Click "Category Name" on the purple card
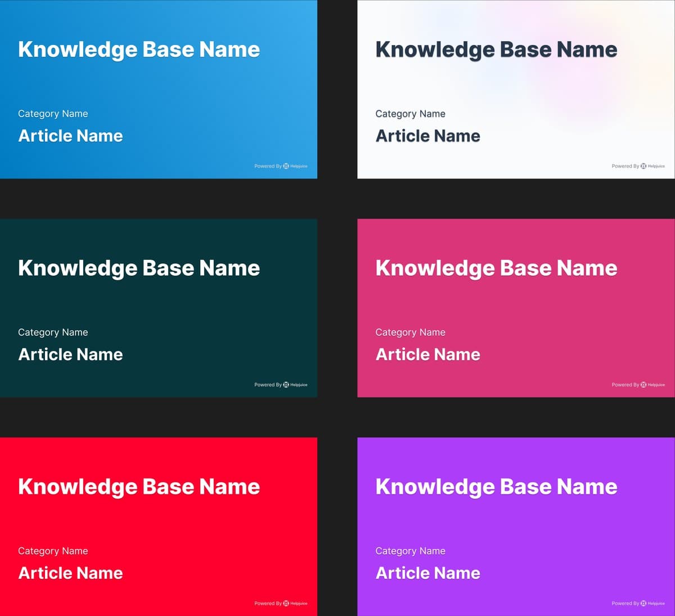 click(410, 551)
